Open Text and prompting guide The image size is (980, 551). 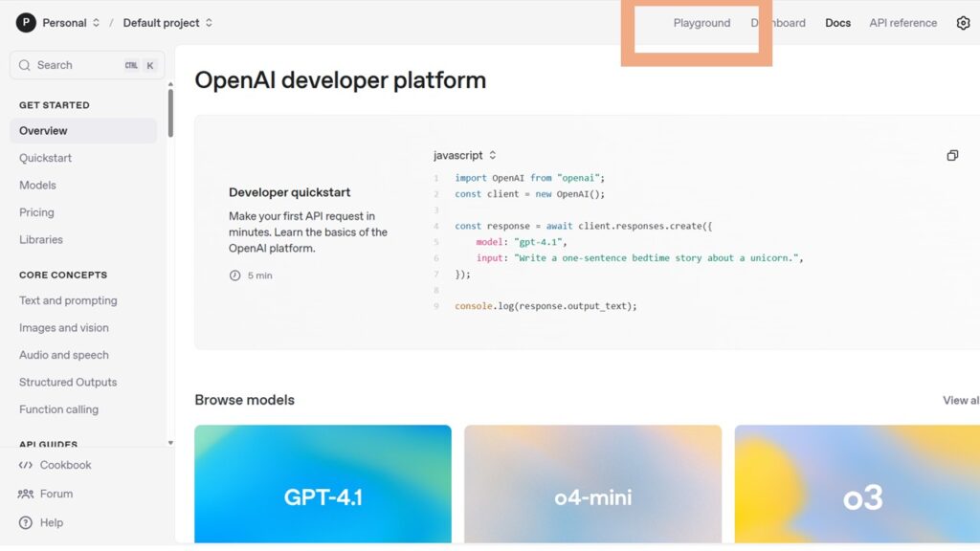pos(68,300)
